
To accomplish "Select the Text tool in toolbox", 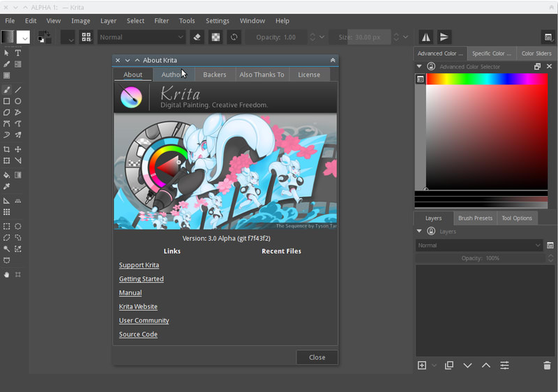I will click(18, 53).
